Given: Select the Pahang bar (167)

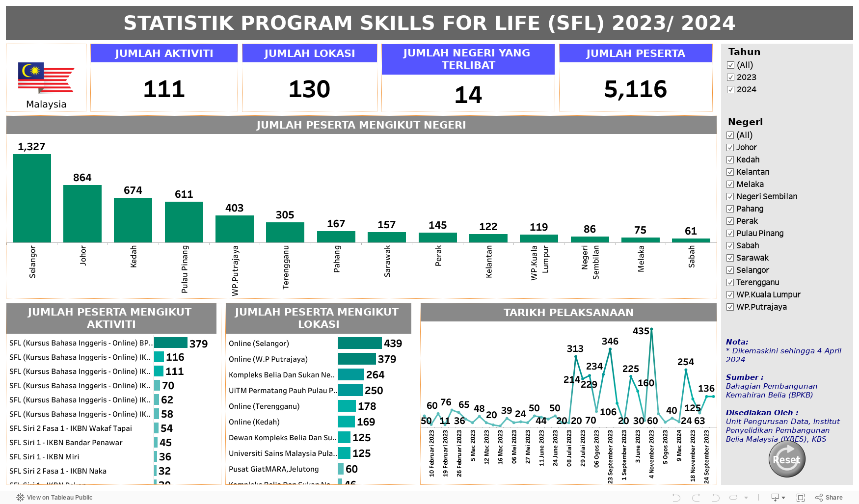Looking at the screenshot, I should [336, 237].
